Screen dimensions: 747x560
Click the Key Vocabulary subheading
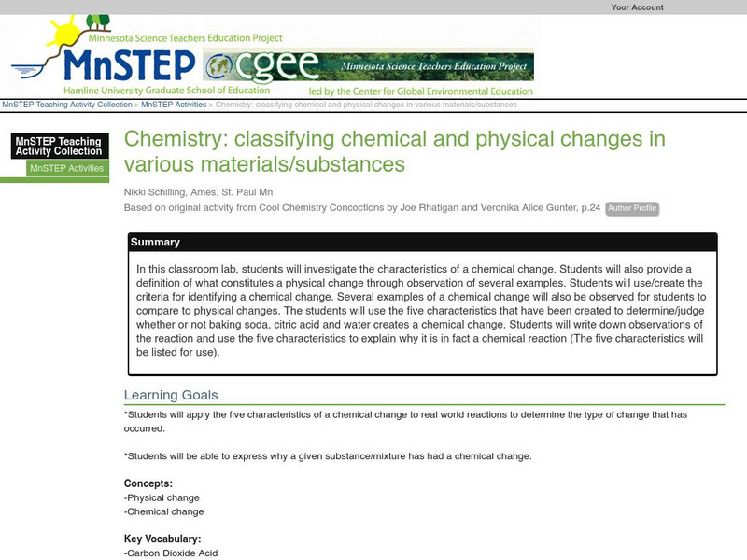(x=162, y=539)
